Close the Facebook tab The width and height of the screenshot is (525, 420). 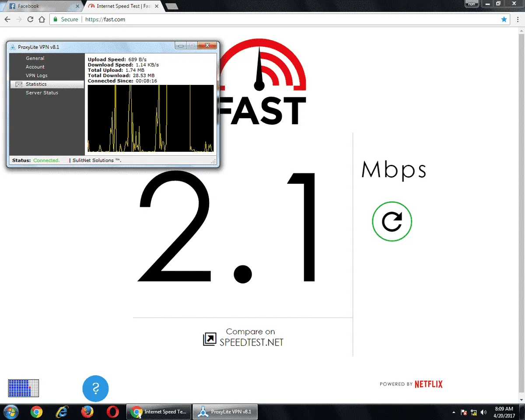77,6
